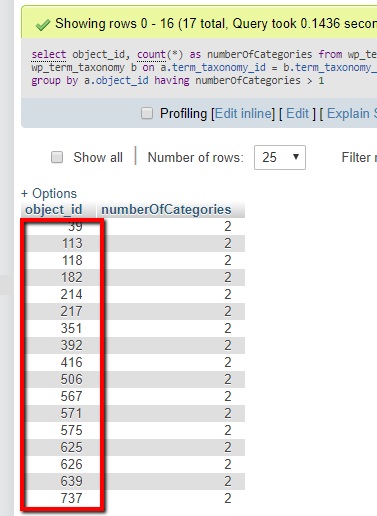Select the object_id cell 392
Image resolution: width=377 pixels, height=516 pixels.
pos(72,345)
